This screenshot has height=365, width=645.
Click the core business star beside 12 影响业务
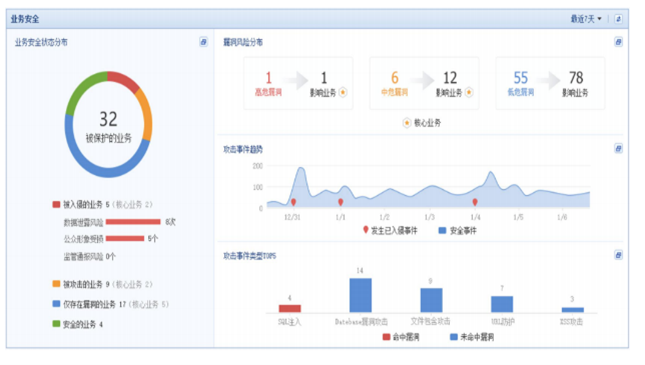tap(469, 93)
